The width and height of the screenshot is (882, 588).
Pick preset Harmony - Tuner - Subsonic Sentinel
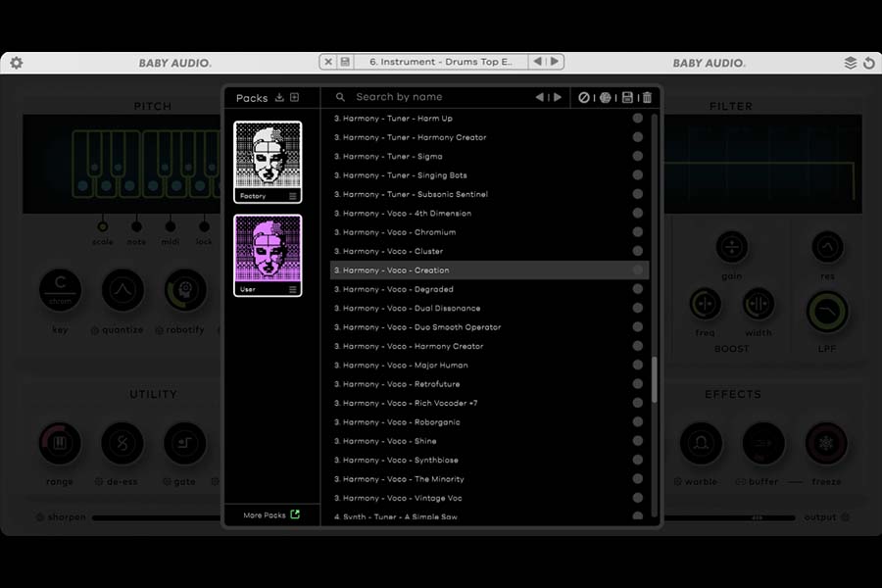click(x=489, y=194)
